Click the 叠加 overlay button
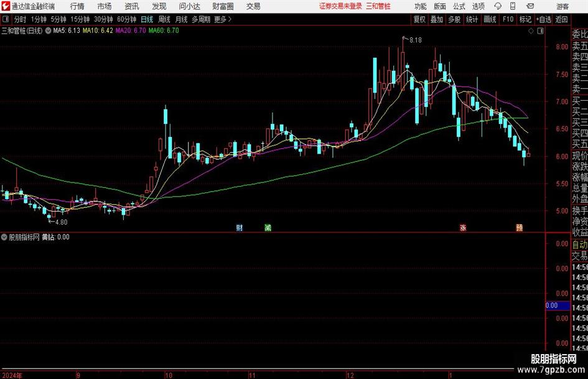 pos(437,19)
